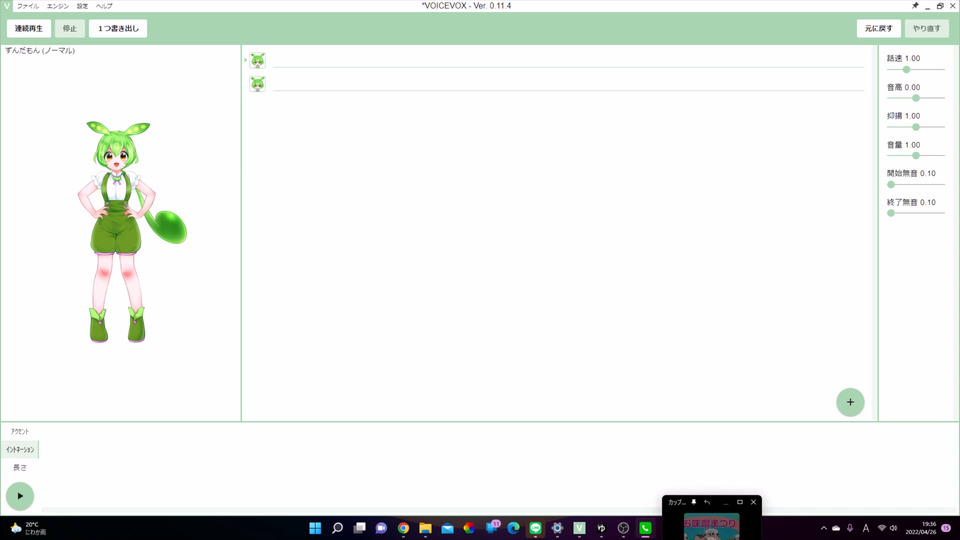Click the 元に戻す undo button
Screen dimensions: 960x540
click(x=879, y=28)
